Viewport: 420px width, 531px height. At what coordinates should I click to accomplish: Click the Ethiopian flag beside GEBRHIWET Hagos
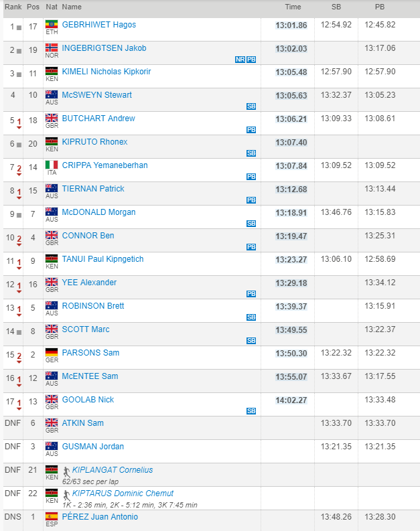[x=52, y=24]
